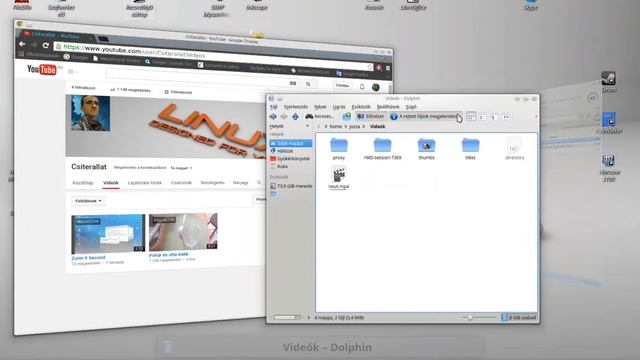640x360 pixels.
Task: Open the Csatornák tab on the YouTube channel
Action: point(181,182)
